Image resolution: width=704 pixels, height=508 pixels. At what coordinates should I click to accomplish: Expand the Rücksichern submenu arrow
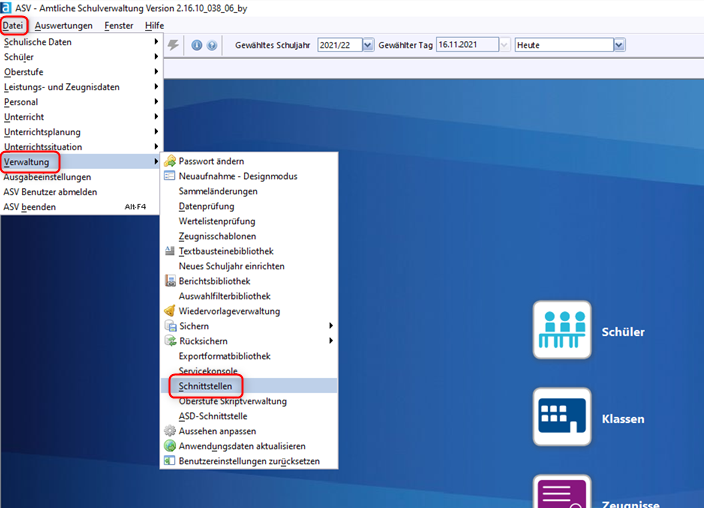coord(331,340)
